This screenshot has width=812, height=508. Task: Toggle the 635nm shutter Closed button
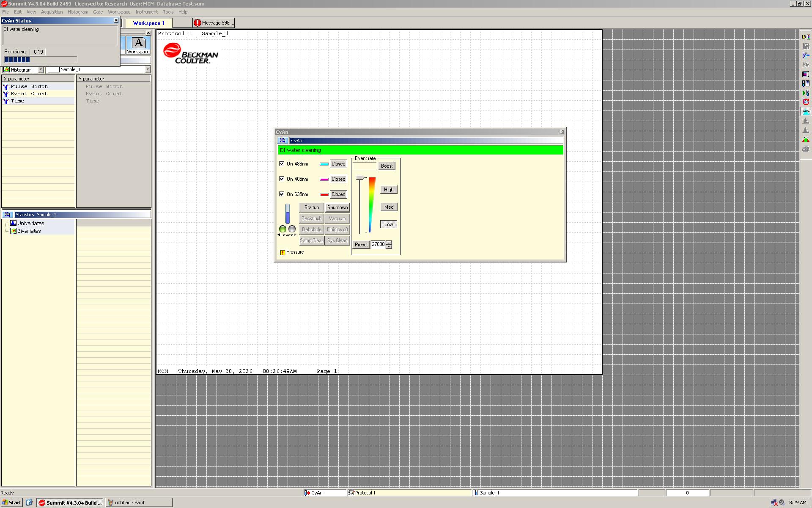click(338, 194)
